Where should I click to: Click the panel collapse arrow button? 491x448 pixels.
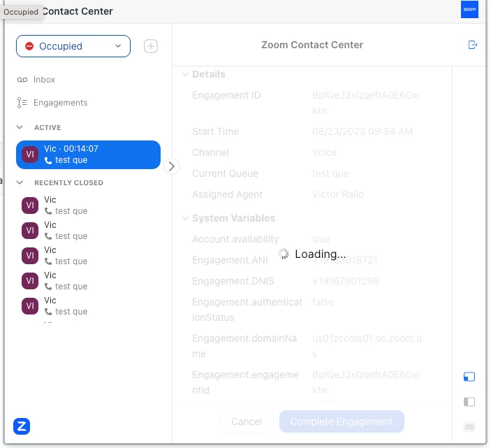click(x=172, y=166)
